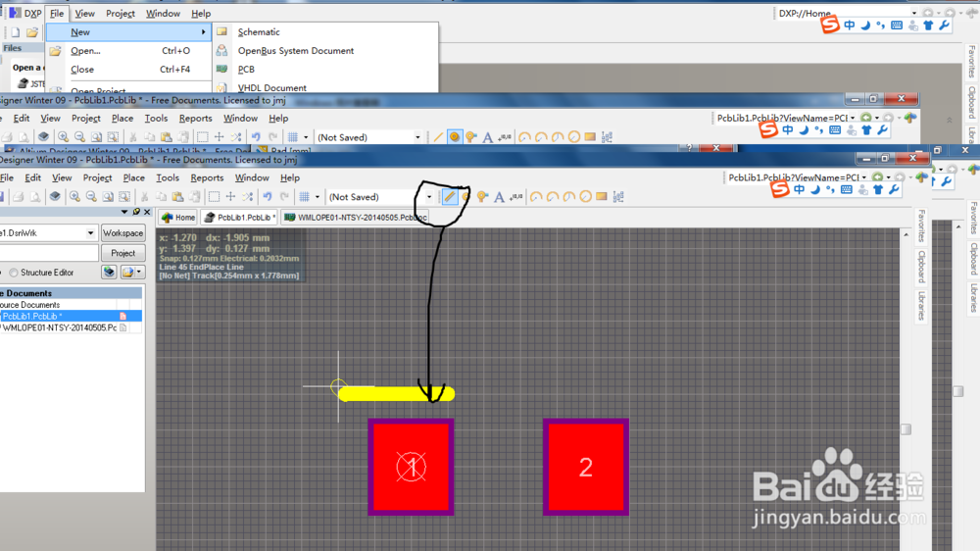Click the Redo arrow in front window toolbar
The height and width of the screenshot is (551, 980).
pos(284,197)
